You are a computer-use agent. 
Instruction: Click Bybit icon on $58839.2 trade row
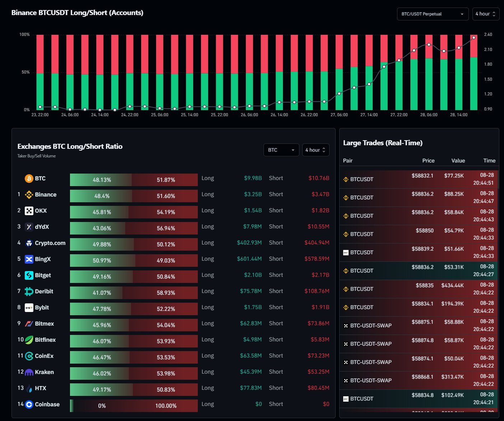click(x=346, y=252)
